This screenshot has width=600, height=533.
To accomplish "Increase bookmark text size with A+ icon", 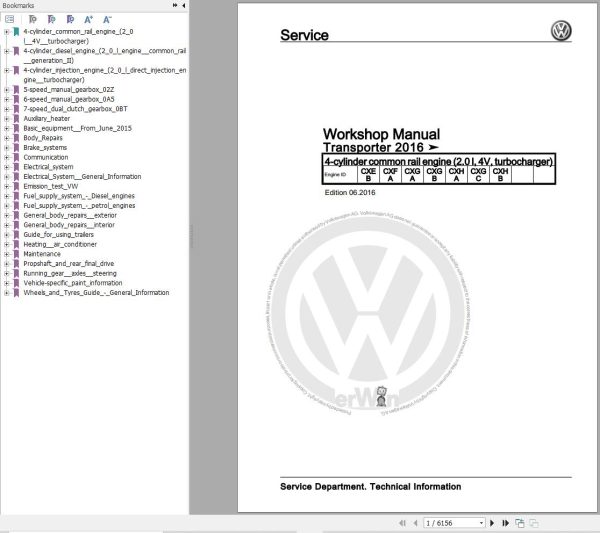I will point(88,19).
